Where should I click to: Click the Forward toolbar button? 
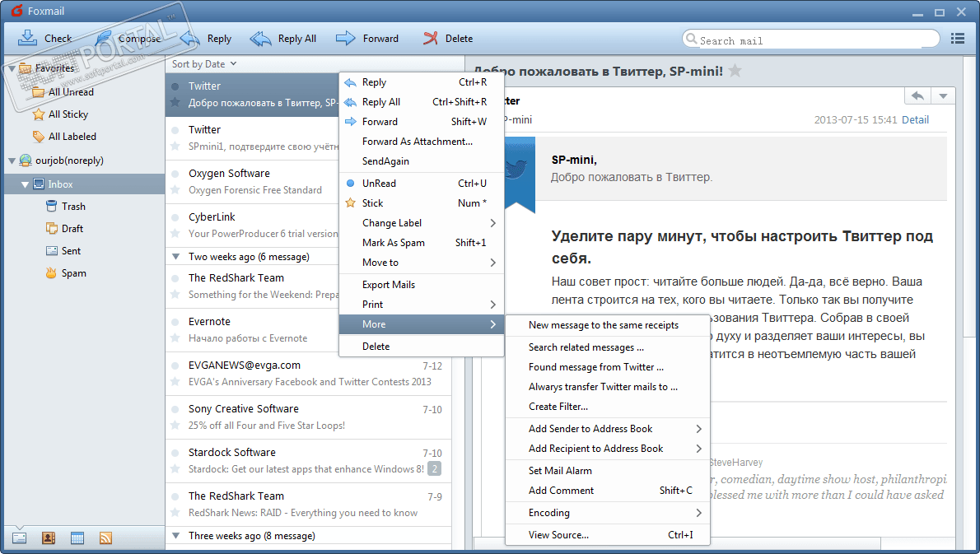tap(366, 38)
